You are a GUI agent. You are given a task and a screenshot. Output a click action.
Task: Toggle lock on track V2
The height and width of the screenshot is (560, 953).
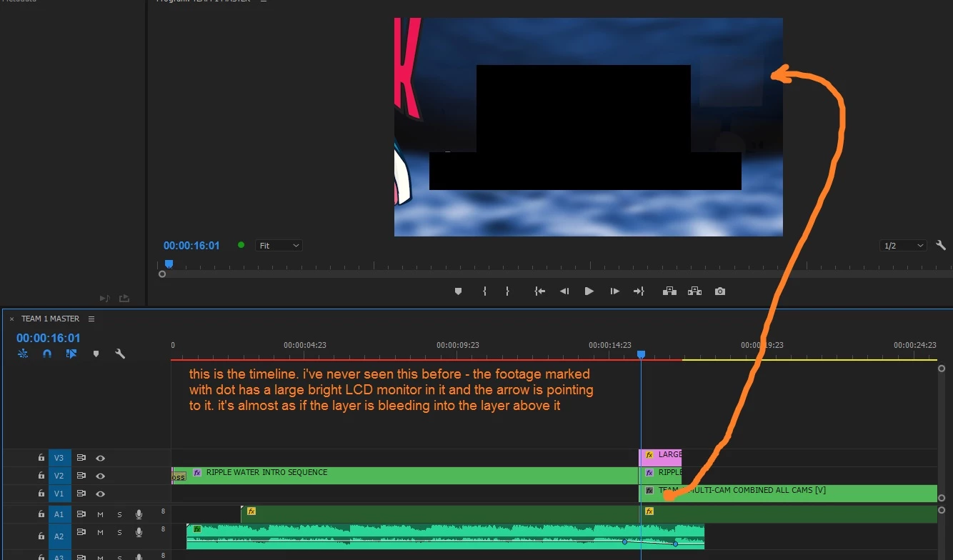[x=41, y=476]
